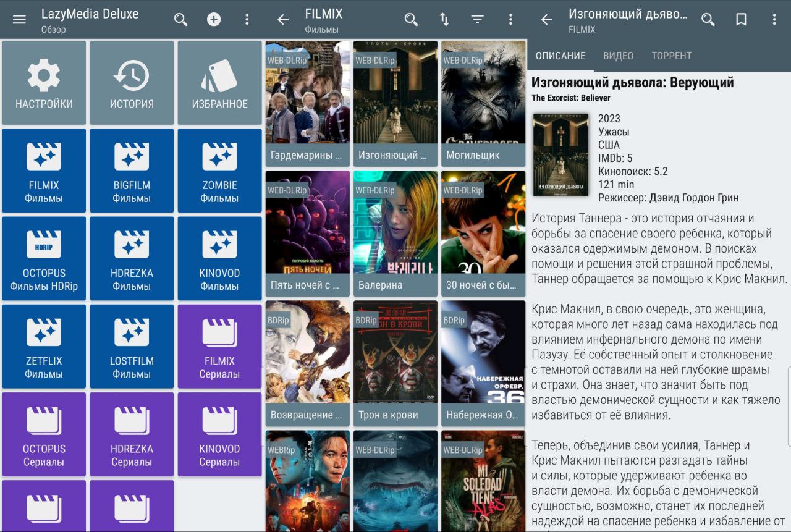Open OCTOPUS Фильмы HDRip tile
Image resolution: width=791 pixels, height=532 pixels.
click(44, 258)
